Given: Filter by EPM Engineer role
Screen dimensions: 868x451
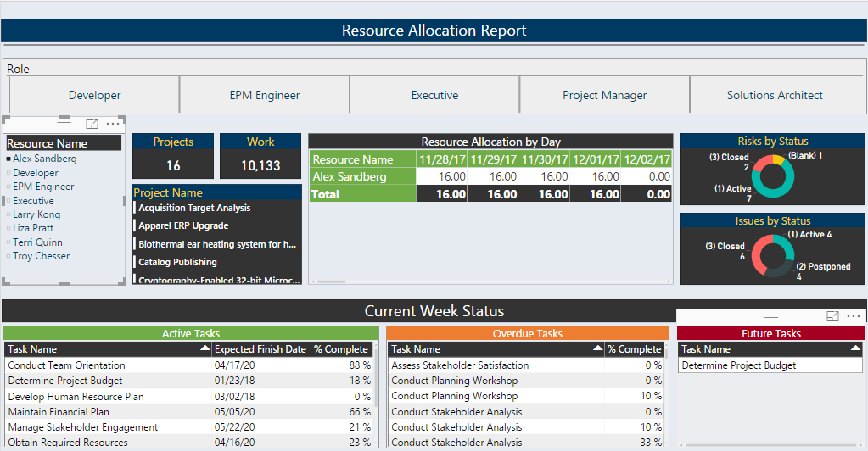Looking at the screenshot, I should pos(265,95).
